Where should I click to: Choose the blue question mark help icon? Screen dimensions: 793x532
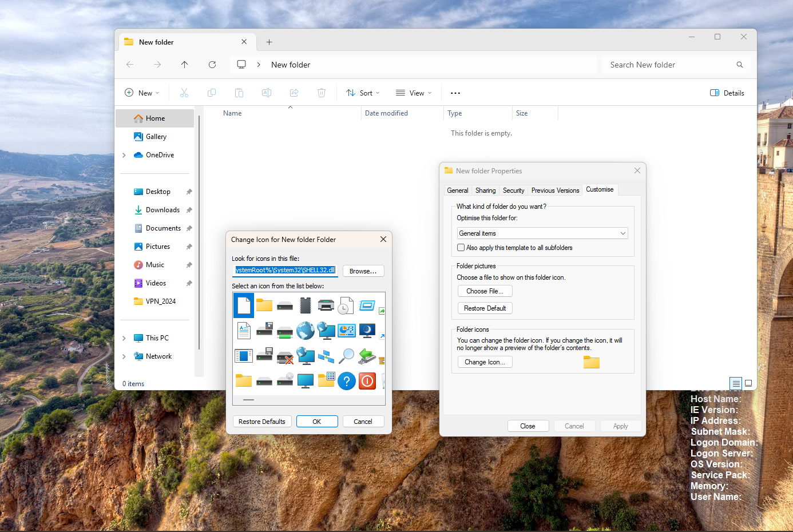click(347, 381)
